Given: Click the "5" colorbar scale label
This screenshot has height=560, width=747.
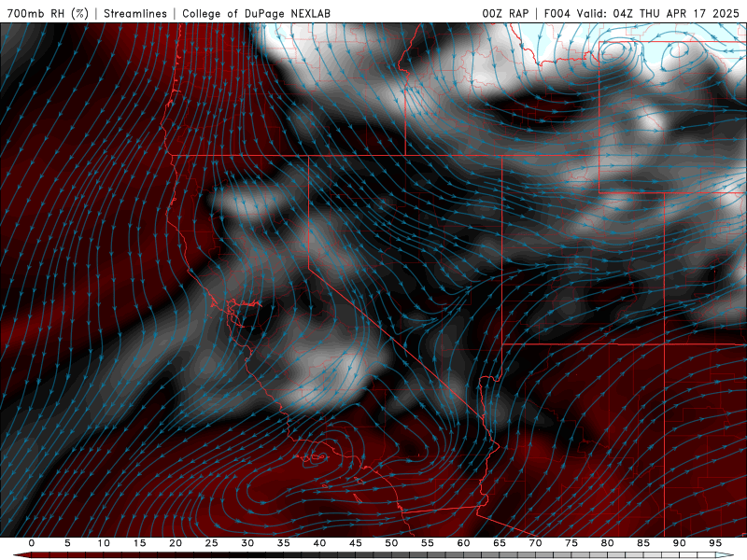Looking at the screenshot, I should pos(67,543).
